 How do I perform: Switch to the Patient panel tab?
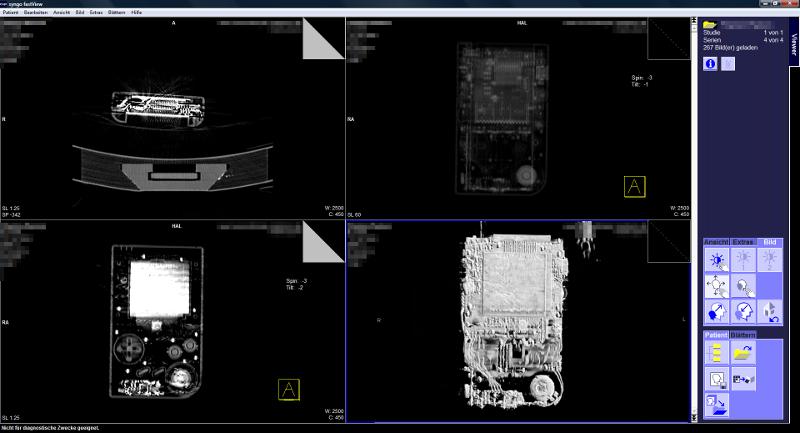pyautogui.click(x=716, y=335)
